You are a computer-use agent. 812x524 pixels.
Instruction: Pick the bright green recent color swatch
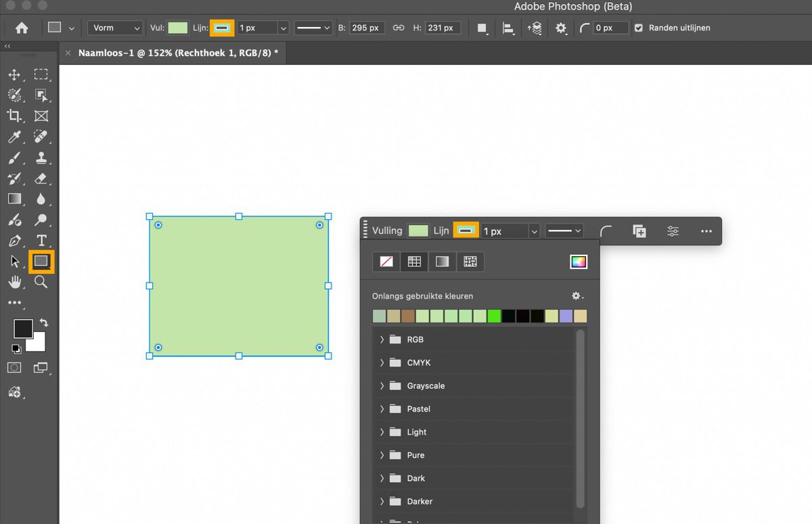pos(494,316)
